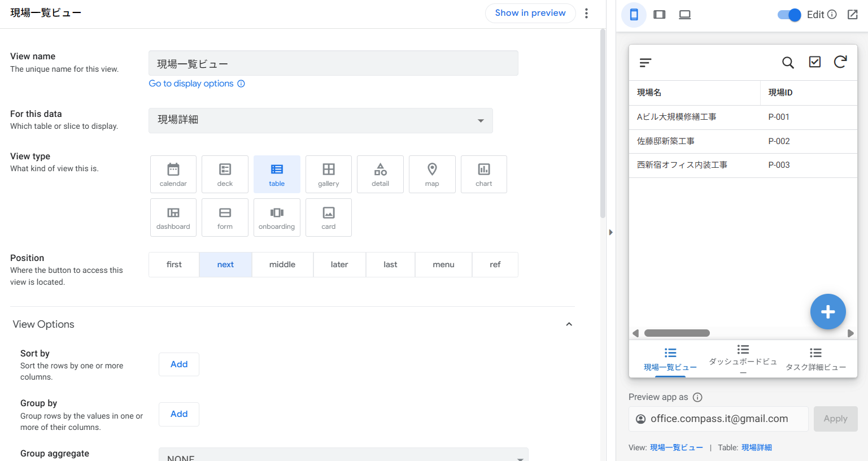Toggle the Edit switch off

tap(789, 15)
